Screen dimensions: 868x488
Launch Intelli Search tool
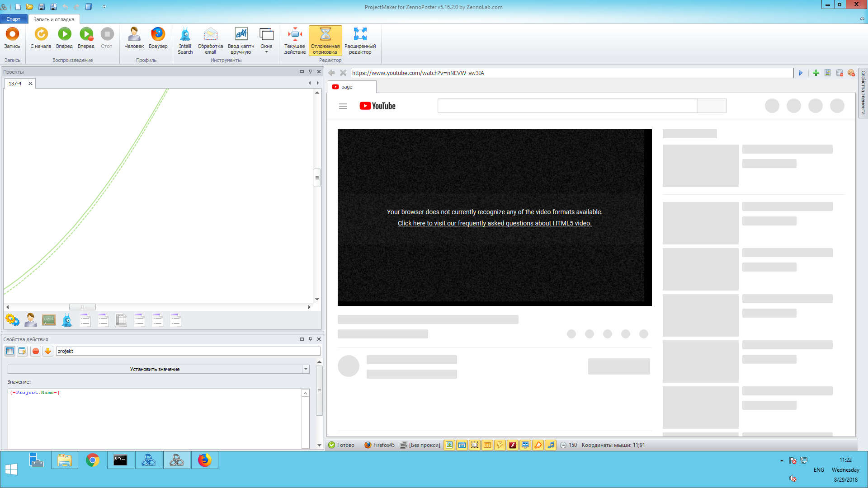pyautogui.click(x=185, y=41)
